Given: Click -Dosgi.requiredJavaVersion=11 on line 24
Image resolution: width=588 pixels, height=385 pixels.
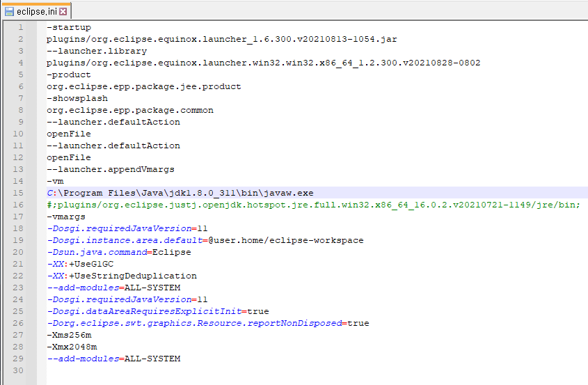Looking at the screenshot, I should 127,299.
